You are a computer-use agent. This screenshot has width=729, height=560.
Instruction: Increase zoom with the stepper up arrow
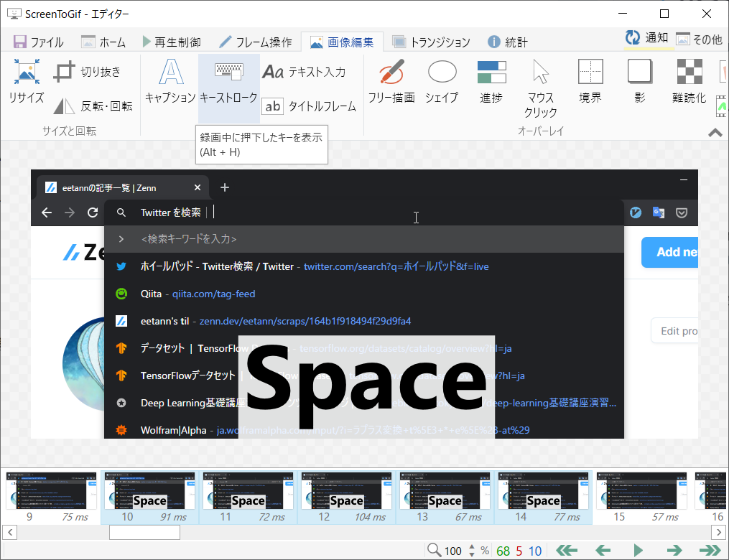tap(472, 547)
